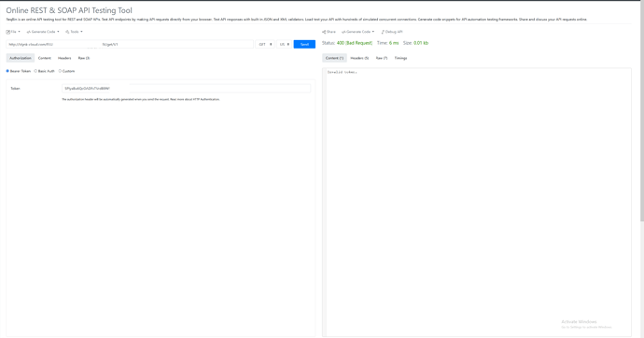Viewport: 644px width, 338px height.
Task: Send the API request
Action: (x=304, y=45)
